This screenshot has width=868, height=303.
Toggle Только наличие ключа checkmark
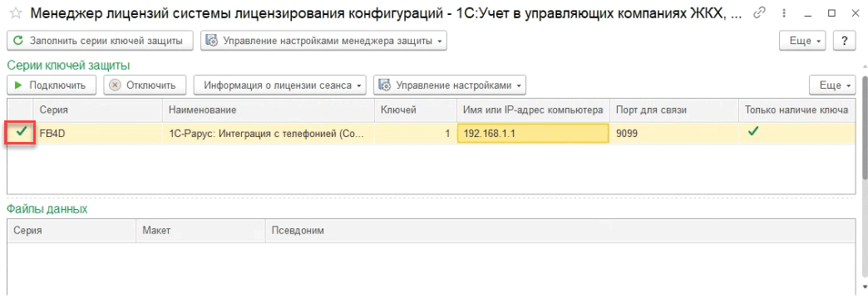(x=753, y=132)
